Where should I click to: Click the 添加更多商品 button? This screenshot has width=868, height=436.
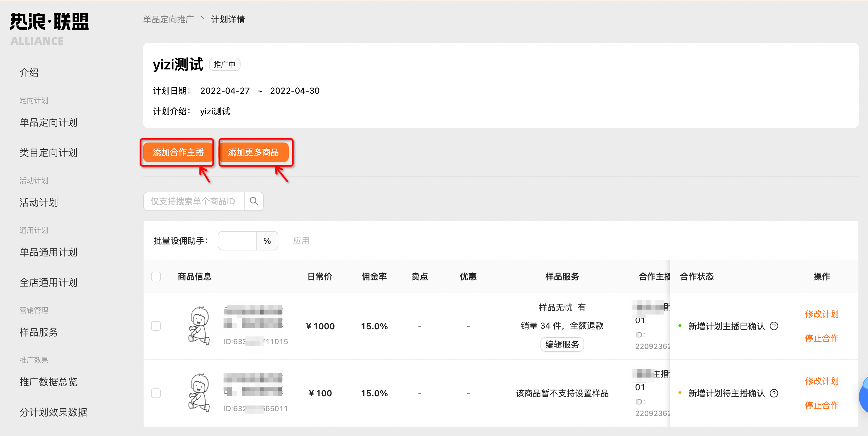tap(254, 152)
